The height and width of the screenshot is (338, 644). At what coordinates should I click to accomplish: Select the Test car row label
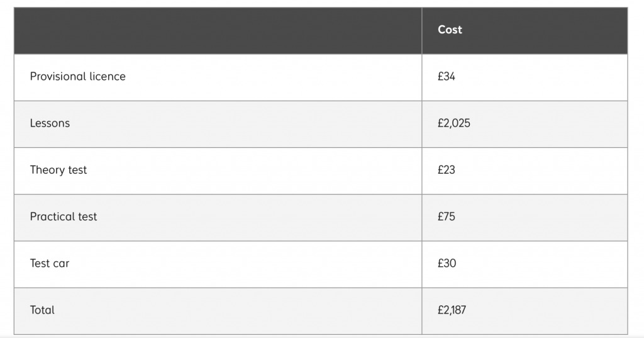[x=49, y=263]
